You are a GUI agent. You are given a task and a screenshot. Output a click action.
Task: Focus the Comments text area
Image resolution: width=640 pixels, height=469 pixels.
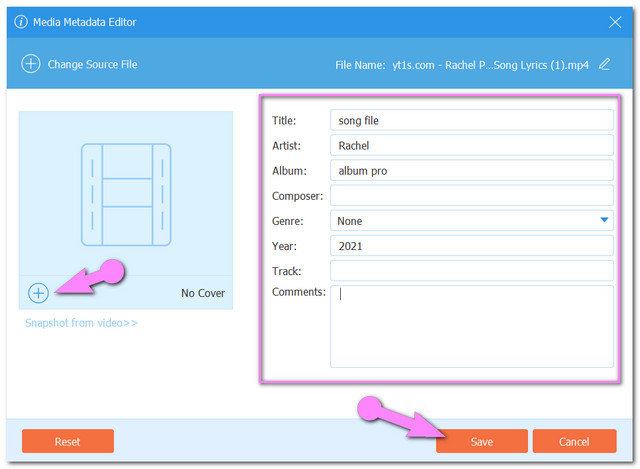pos(471,327)
